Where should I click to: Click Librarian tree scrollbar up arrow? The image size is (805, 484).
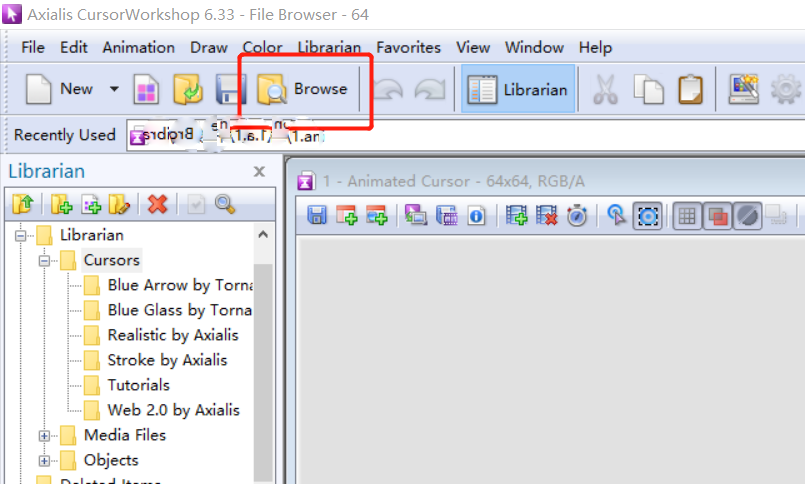(x=263, y=235)
